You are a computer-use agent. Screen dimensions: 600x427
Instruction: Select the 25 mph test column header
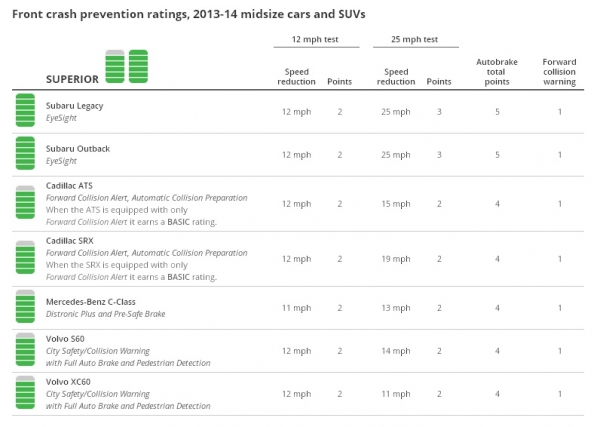click(414, 39)
